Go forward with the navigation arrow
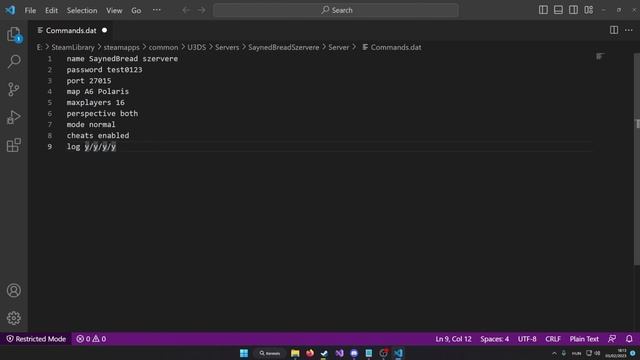 [202, 10]
